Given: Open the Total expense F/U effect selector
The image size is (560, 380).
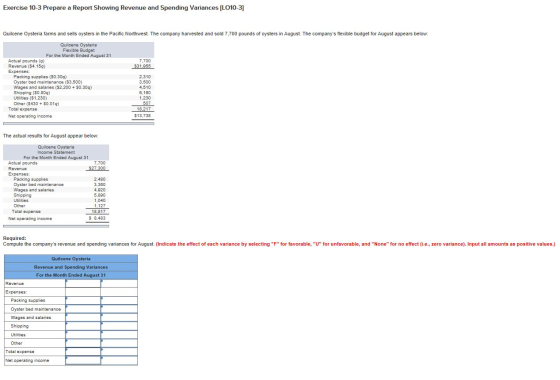Looking at the screenshot, I should pos(119,352).
